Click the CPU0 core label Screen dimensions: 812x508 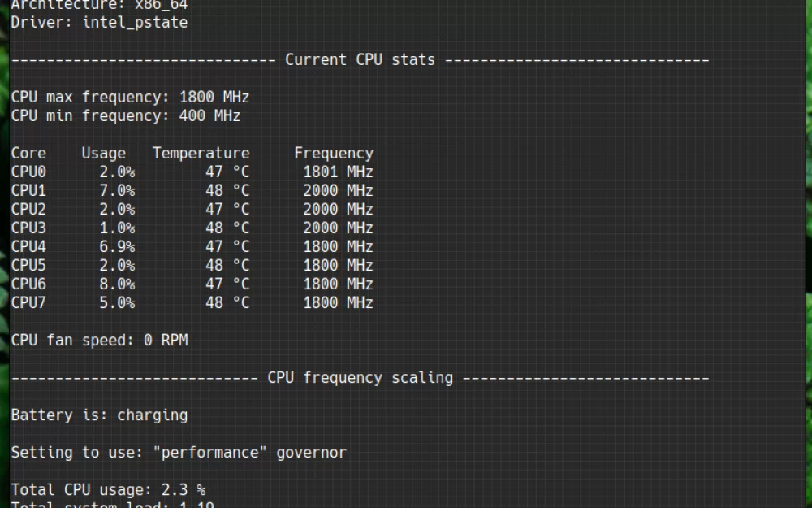[28, 172]
